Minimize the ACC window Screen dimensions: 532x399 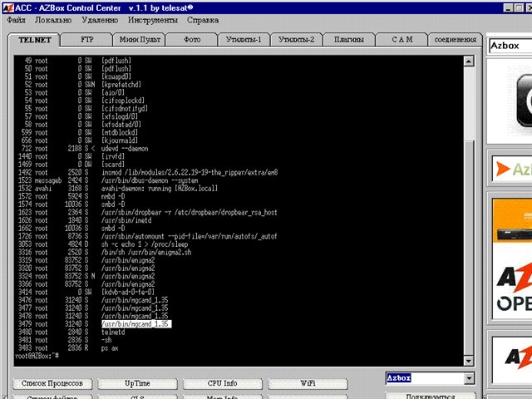tap(508, 7)
